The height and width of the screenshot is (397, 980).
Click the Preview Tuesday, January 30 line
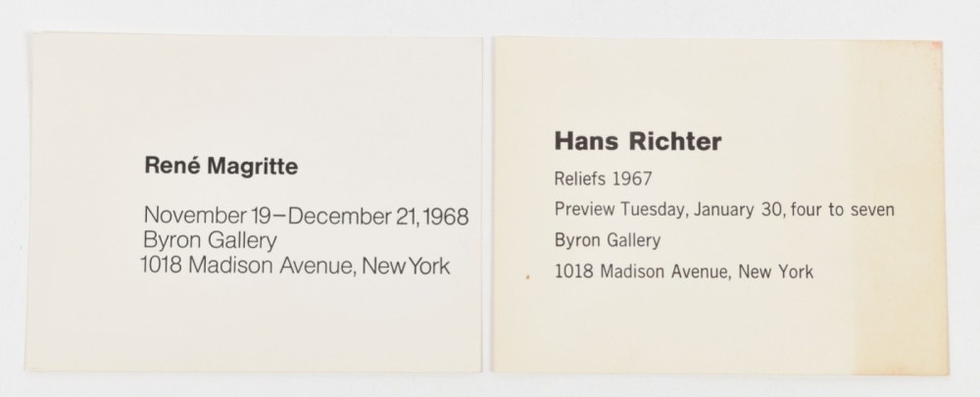pyautogui.click(x=723, y=210)
